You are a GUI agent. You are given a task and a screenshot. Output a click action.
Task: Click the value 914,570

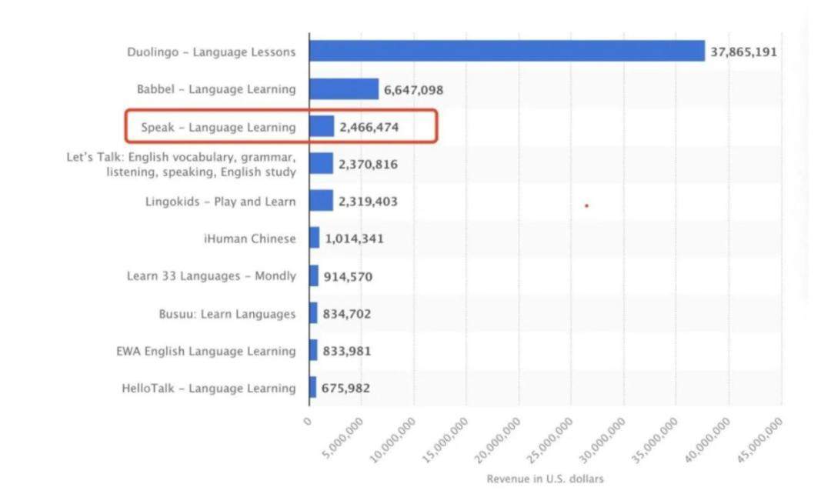point(348,277)
